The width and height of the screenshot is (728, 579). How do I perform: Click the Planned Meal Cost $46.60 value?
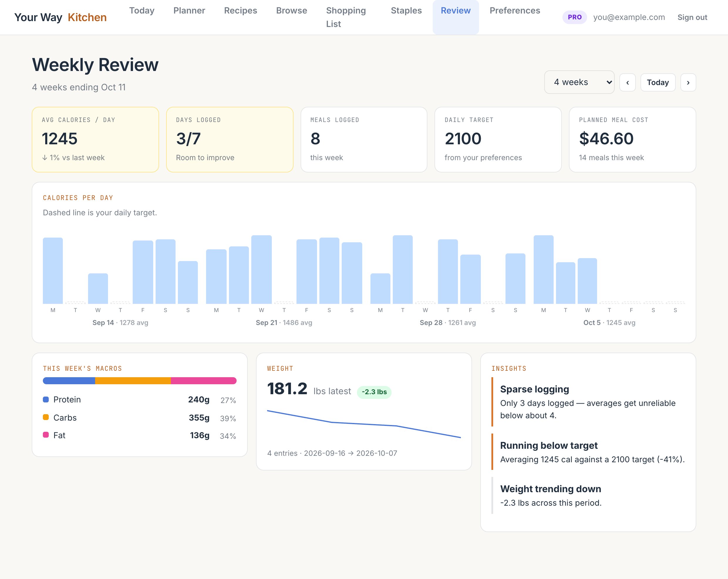(606, 139)
